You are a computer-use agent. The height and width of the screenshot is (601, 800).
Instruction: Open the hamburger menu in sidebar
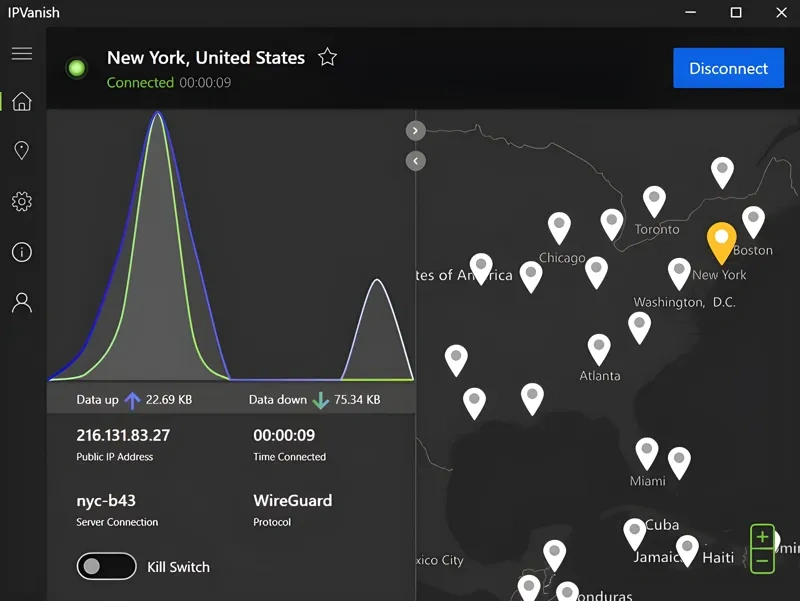(22, 53)
